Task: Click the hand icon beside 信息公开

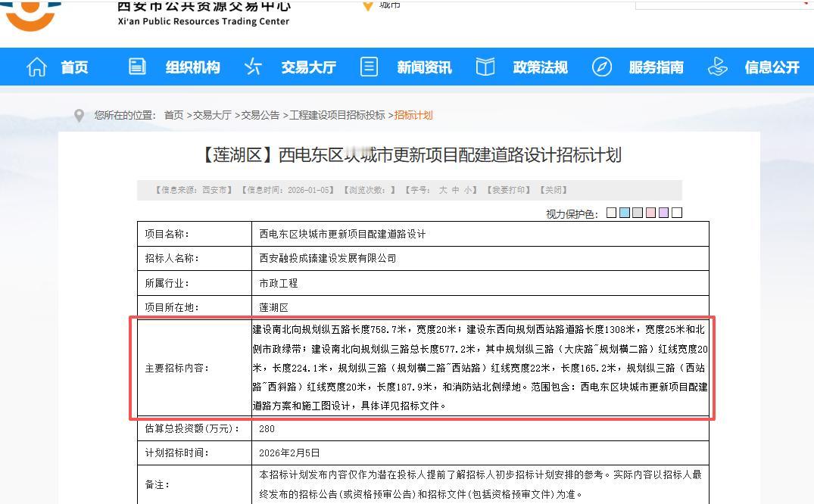Action: [x=718, y=67]
